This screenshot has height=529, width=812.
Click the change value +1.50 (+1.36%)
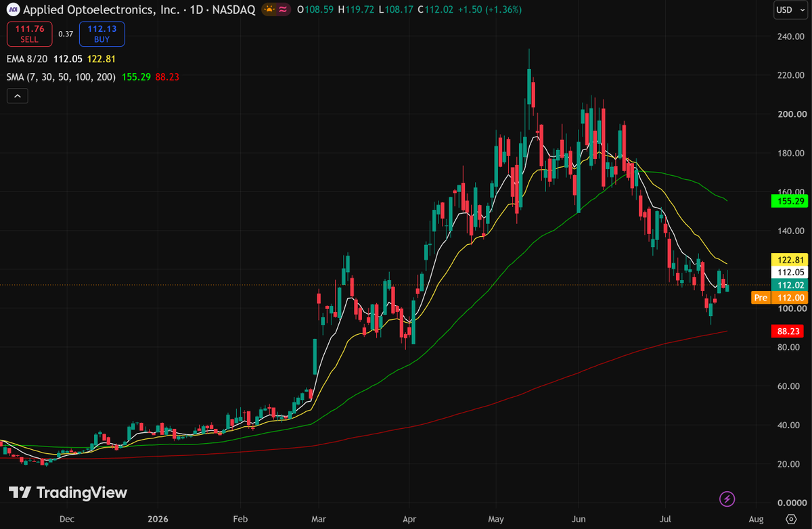(489, 10)
